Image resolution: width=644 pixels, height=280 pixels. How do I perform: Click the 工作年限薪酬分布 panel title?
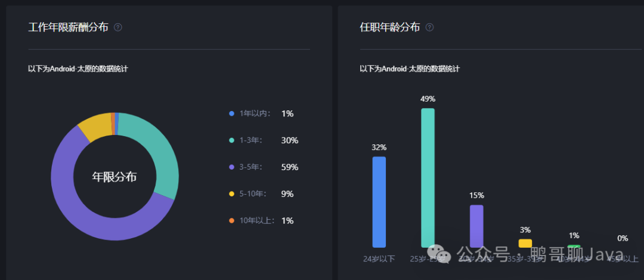pos(69,27)
